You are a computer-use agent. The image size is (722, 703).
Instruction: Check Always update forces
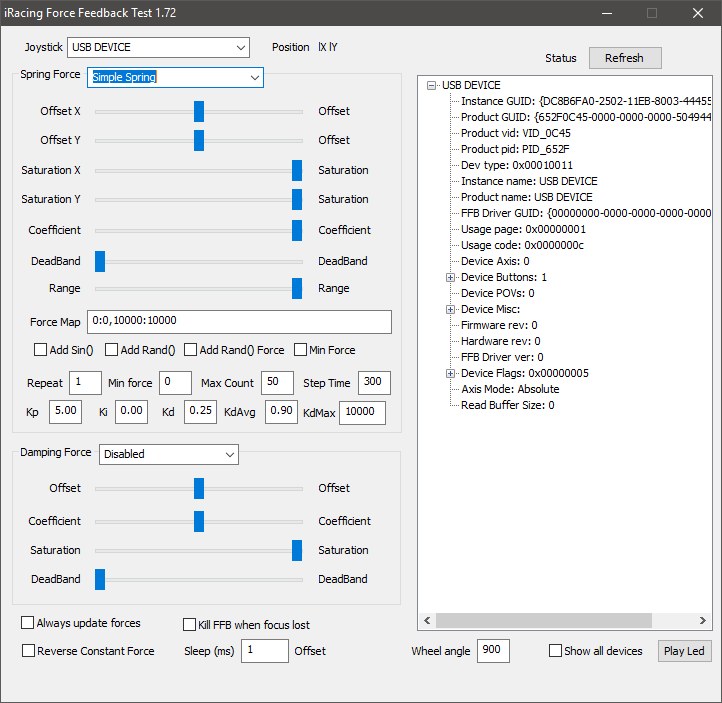tap(28, 623)
